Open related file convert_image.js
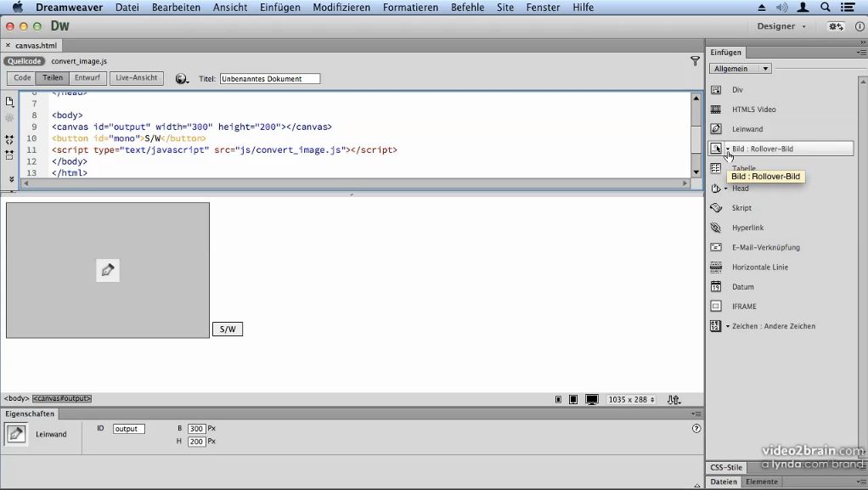Viewport: 868px width, 490px height. pos(79,61)
